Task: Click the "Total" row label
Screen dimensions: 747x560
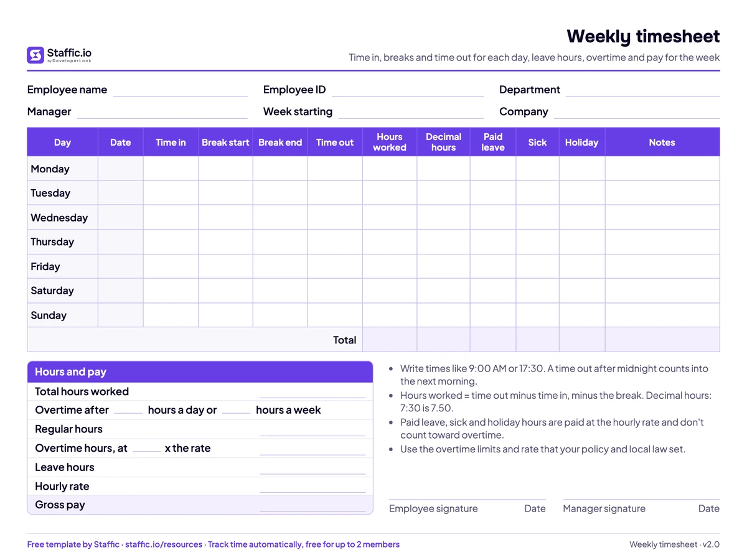Action: coord(344,340)
